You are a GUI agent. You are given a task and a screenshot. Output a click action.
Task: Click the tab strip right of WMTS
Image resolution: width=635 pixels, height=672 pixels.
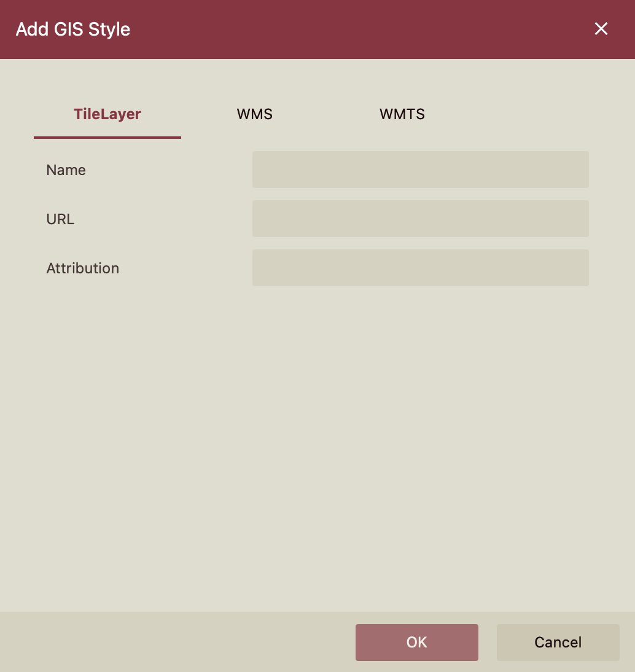tap(528, 114)
